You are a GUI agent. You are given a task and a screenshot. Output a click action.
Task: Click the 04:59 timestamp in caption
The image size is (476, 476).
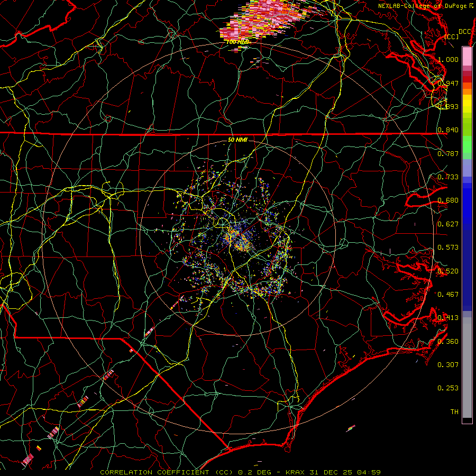click(368, 472)
